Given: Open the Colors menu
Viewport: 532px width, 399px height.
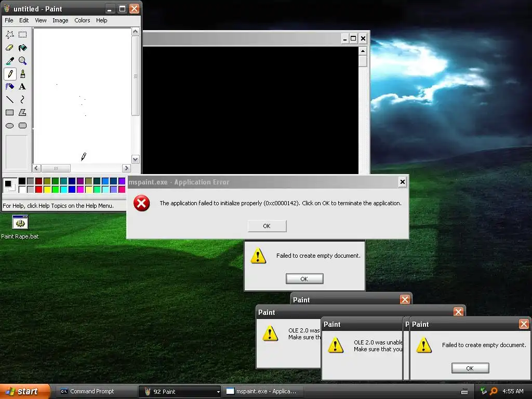Looking at the screenshot, I should (x=82, y=20).
